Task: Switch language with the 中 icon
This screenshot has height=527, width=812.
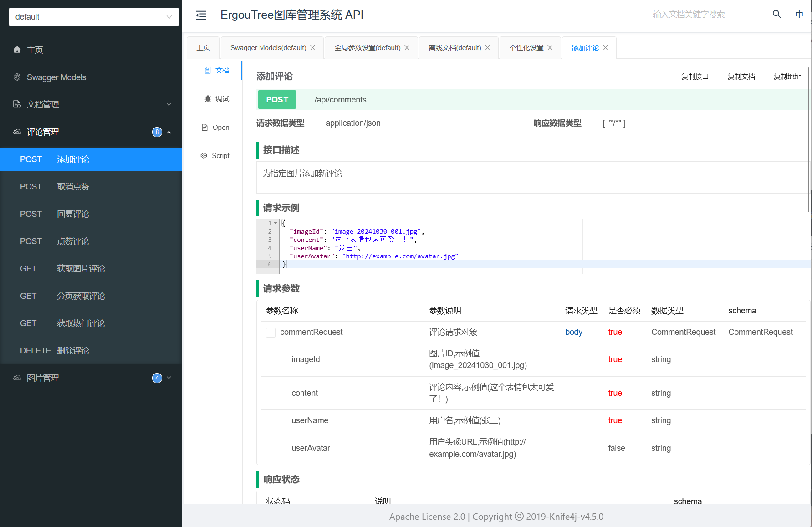Action: [x=799, y=15]
